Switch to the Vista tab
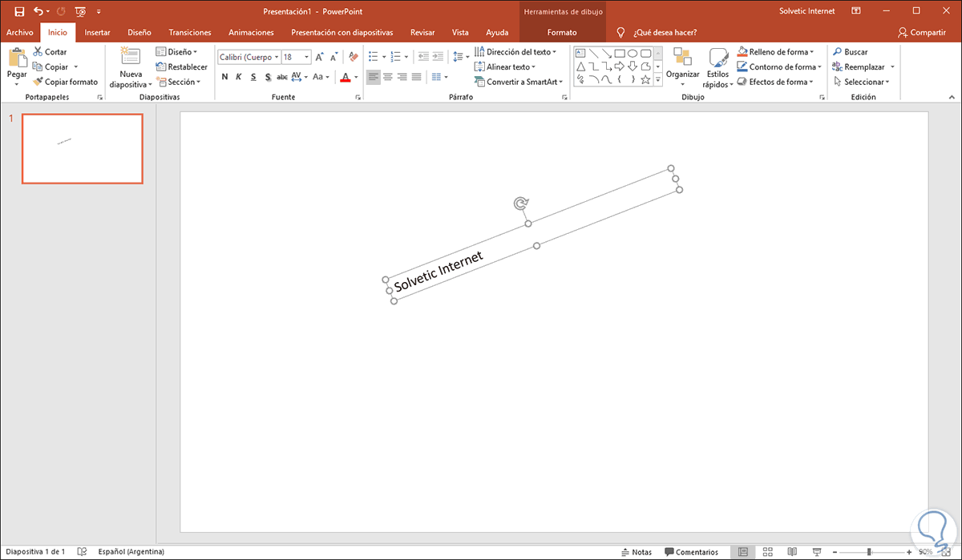 click(x=460, y=33)
